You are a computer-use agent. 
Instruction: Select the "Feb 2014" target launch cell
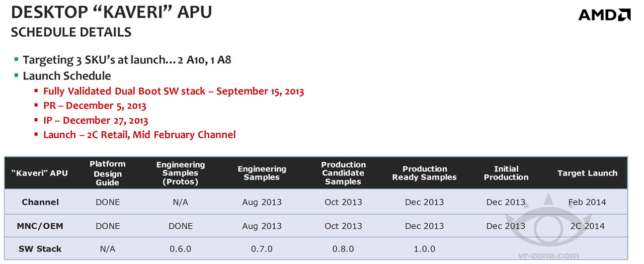click(x=587, y=202)
